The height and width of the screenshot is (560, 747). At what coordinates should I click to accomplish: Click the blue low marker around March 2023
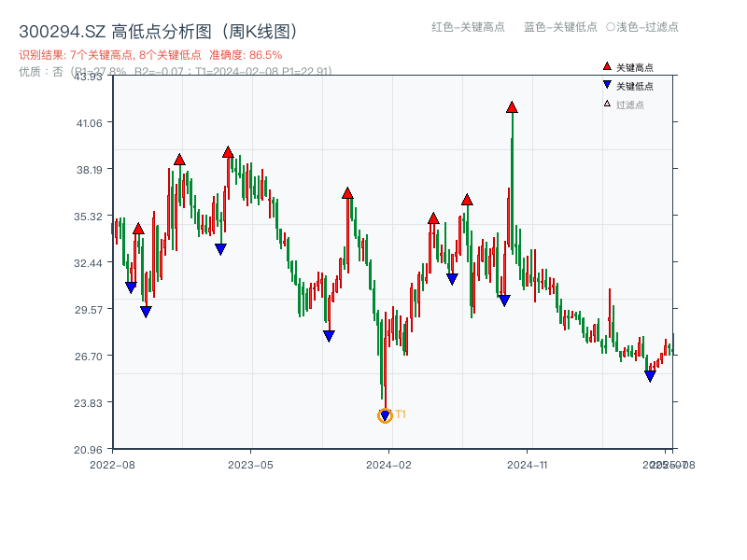(220, 249)
